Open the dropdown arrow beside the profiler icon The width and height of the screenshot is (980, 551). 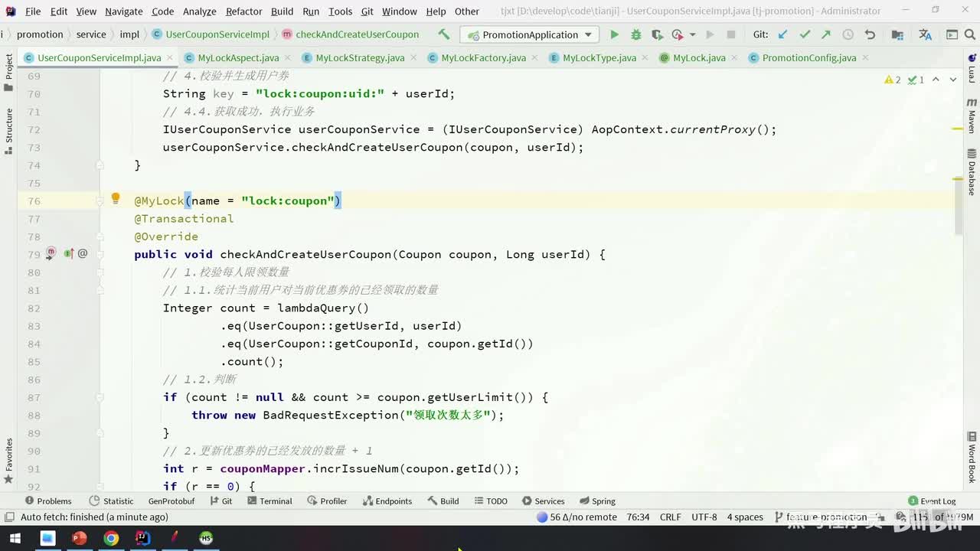point(692,34)
